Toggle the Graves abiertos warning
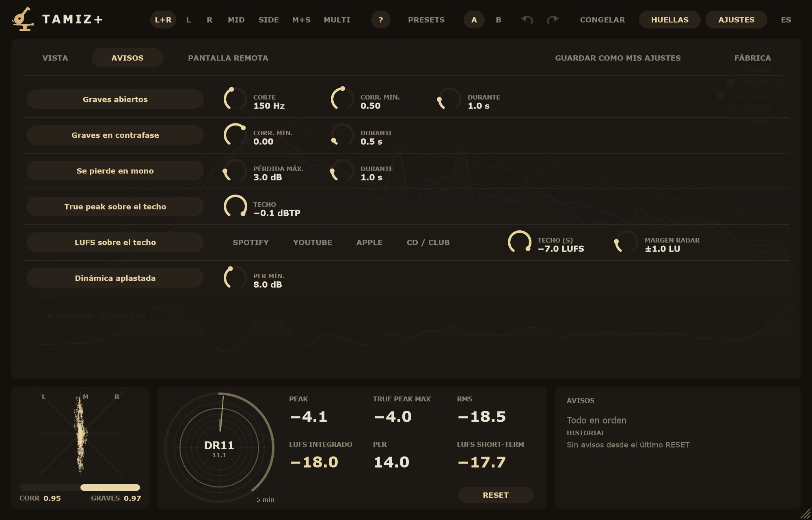Image resolution: width=812 pixels, height=520 pixels. pyautogui.click(x=115, y=99)
